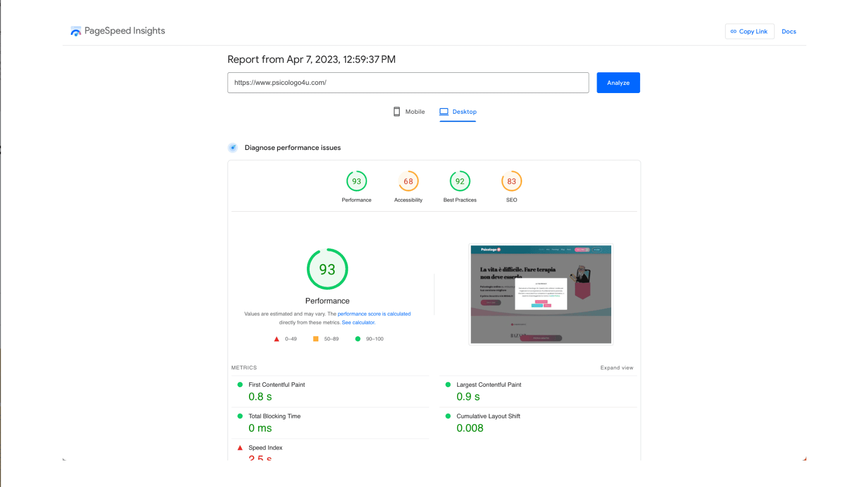Click the red Speed Index triangle icon
Viewport: 868px width, 487px height.
point(240,448)
